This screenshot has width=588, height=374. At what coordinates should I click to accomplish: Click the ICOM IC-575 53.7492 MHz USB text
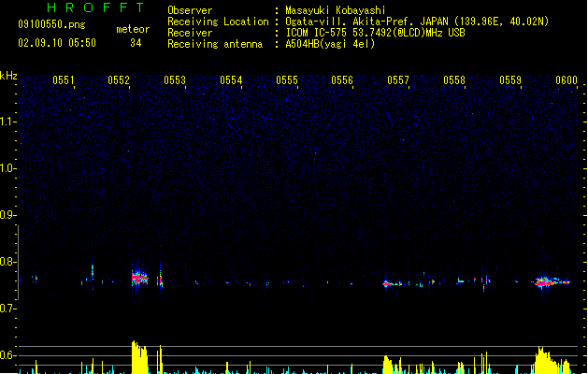[x=376, y=33]
